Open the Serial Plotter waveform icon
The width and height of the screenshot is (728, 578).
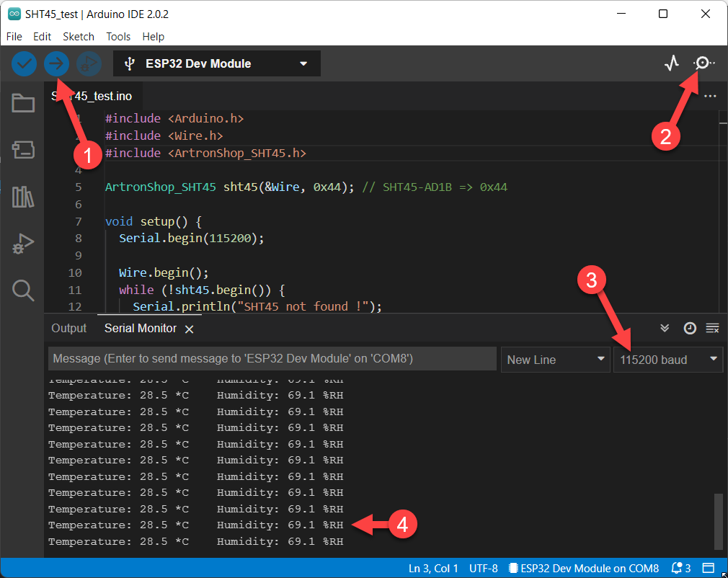[672, 63]
